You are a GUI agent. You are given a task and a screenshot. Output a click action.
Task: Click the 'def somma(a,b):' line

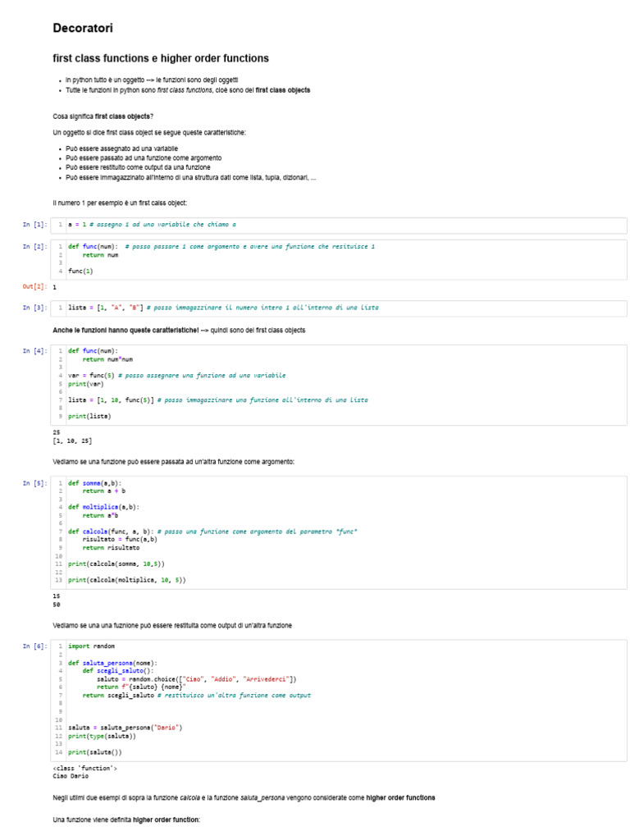click(95, 483)
